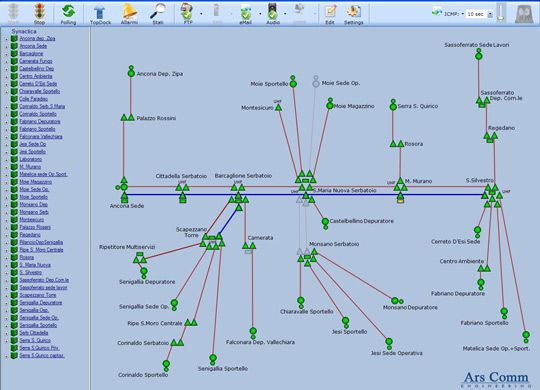540x390 pixels.
Task: Open dropdown arrow next to FTP
Action: pos(201,14)
